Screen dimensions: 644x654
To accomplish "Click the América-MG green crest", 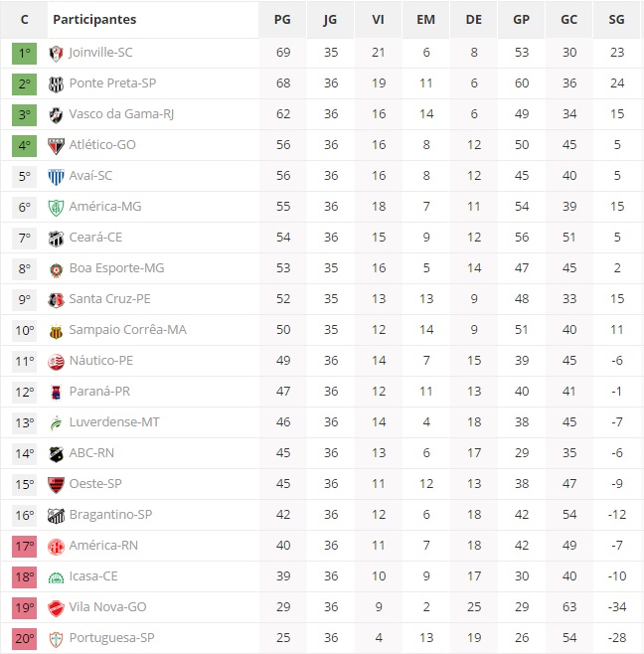I will click(x=56, y=208).
